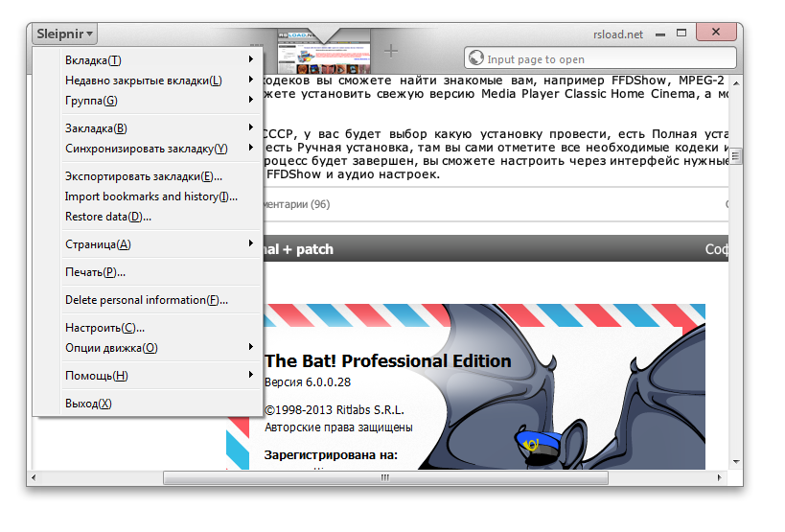
Task: Click the vertical scrollbar up arrow
Action: [x=735, y=82]
